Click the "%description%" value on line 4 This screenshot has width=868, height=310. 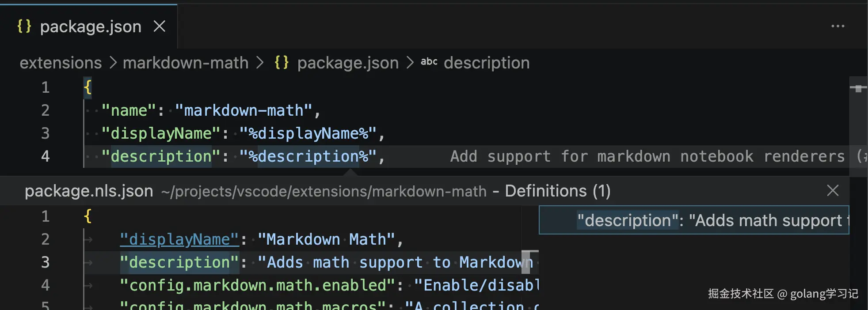pyautogui.click(x=308, y=156)
